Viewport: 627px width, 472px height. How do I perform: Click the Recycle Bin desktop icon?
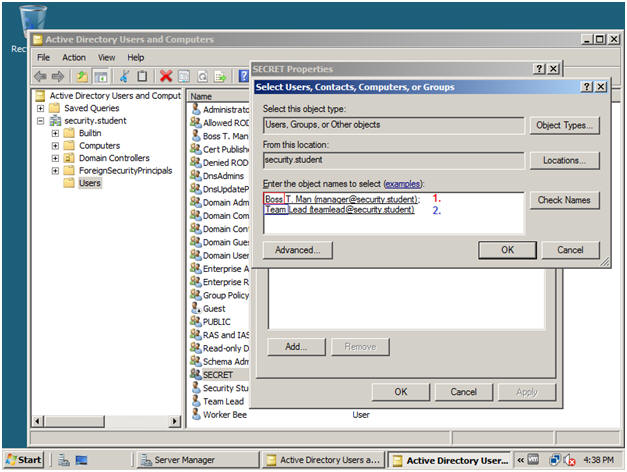[32, 19]
